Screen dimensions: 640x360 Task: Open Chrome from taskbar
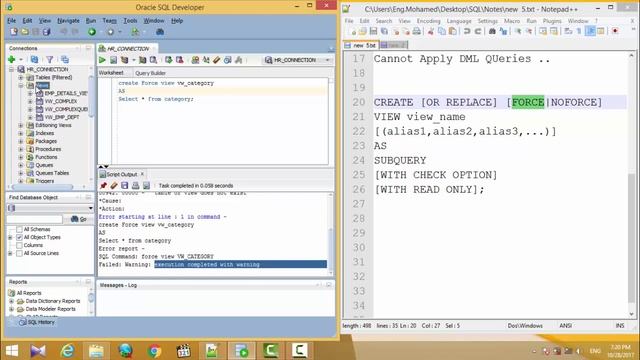(155, 351)
